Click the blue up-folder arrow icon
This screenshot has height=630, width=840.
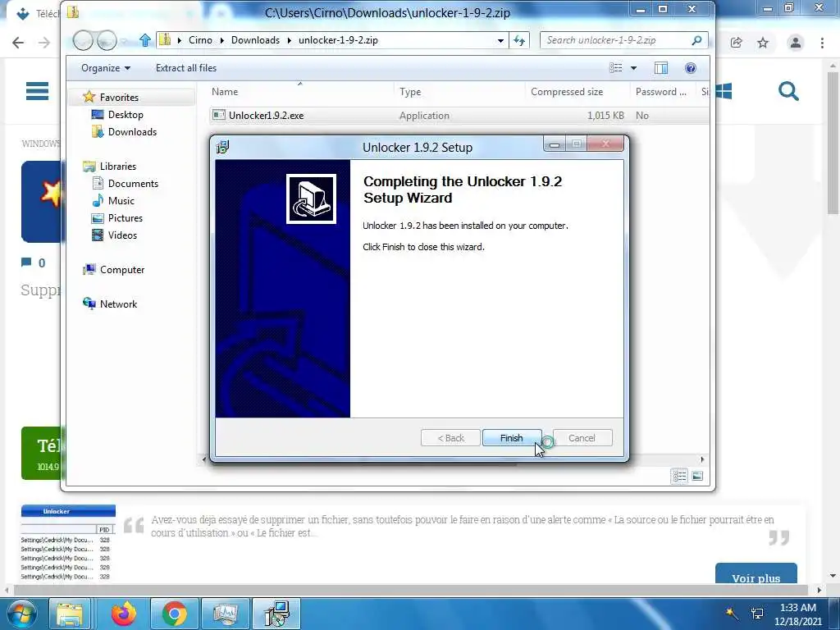144,40
